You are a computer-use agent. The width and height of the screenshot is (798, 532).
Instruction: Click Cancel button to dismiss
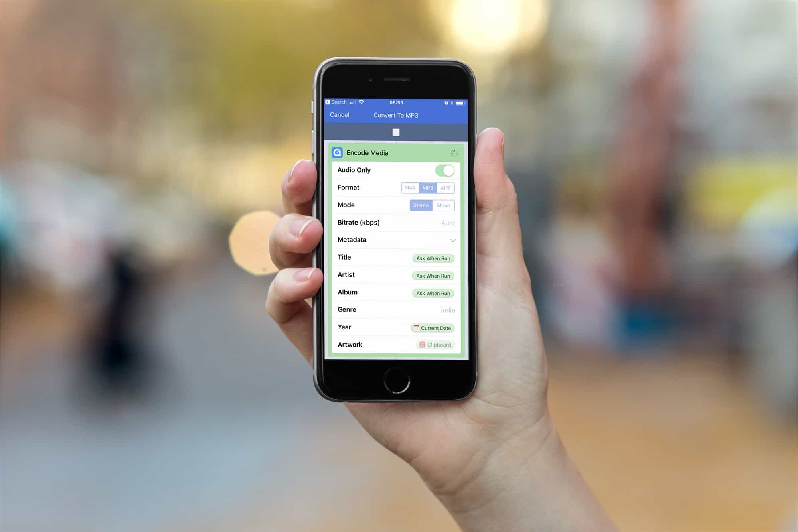[x=340, y=114]
